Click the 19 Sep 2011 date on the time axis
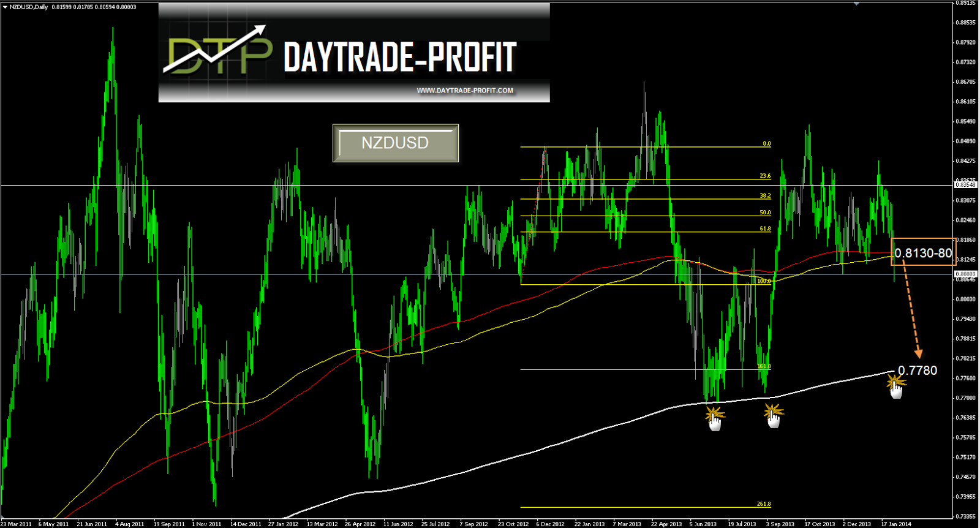Viewport: 980px width, 528px height. click(x=169, y=524)
